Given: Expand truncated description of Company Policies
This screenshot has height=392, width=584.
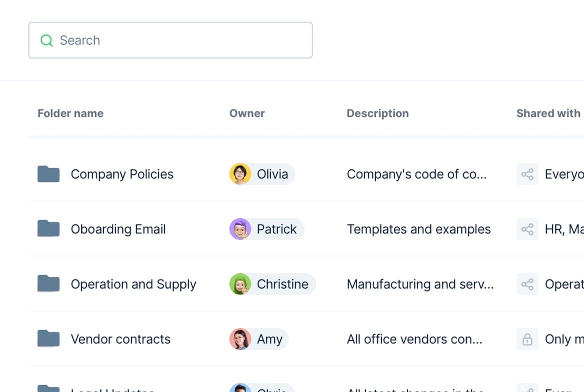Looking at the screenshot, I should pos(418,174).
